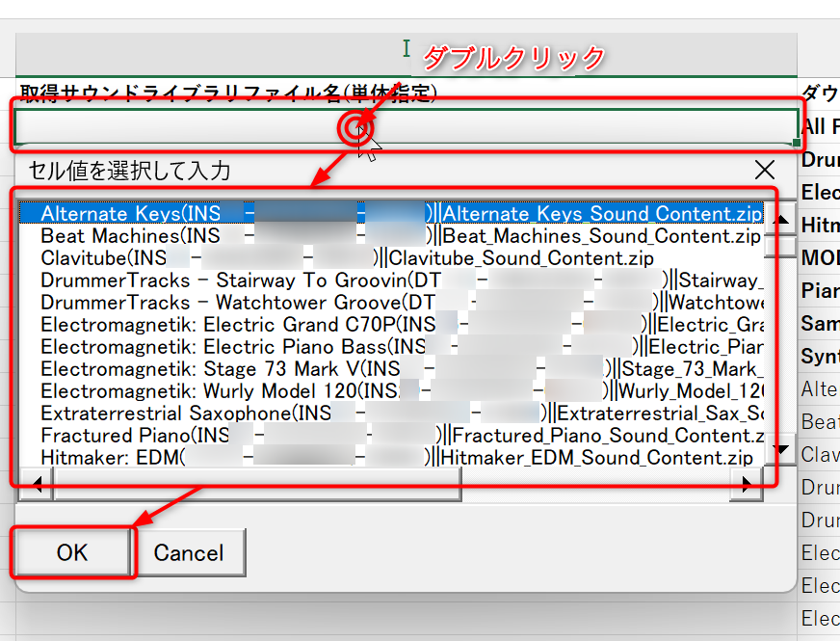Image resolution: width=840 pixels, height=641 pixels.
Task: Close the cell value selection dialog
Action: pos(764,171)
